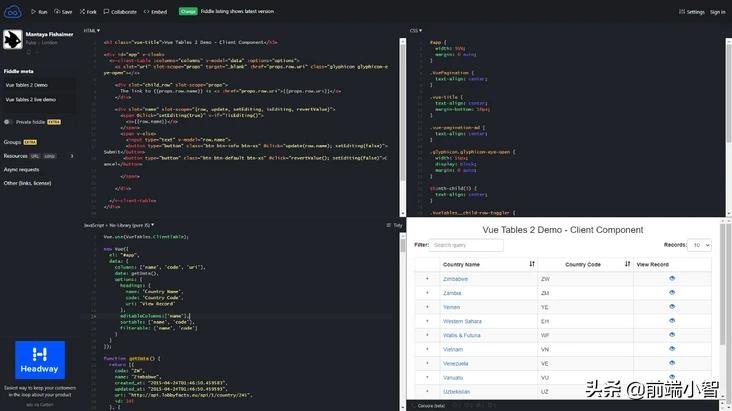The height and width of the screenshot is (411, 732).
Task: Save the fiddle
Action: click(x=63, y=12)
